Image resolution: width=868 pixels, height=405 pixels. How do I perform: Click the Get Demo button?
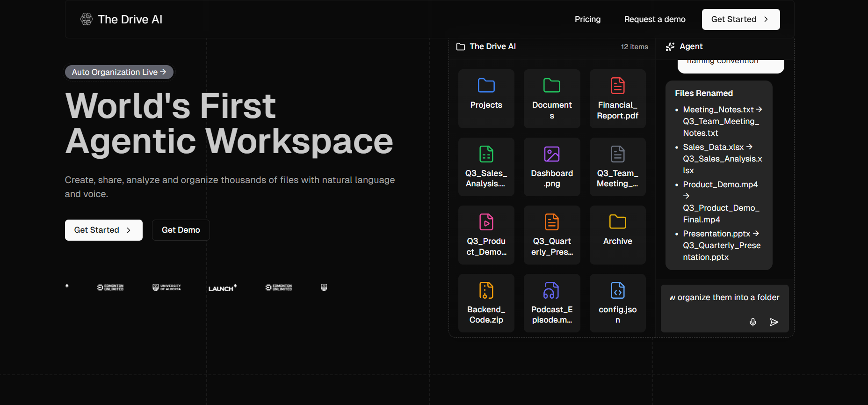coord(181,230)
